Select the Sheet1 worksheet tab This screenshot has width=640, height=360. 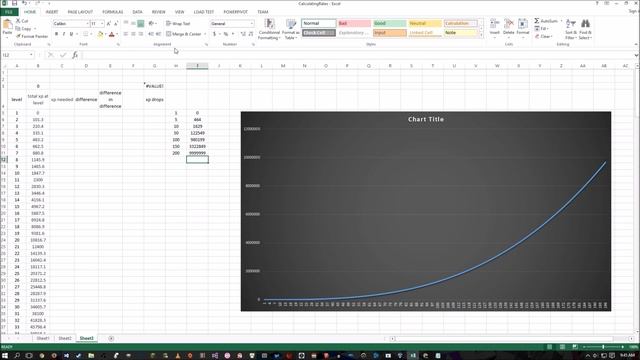(43, 338)
